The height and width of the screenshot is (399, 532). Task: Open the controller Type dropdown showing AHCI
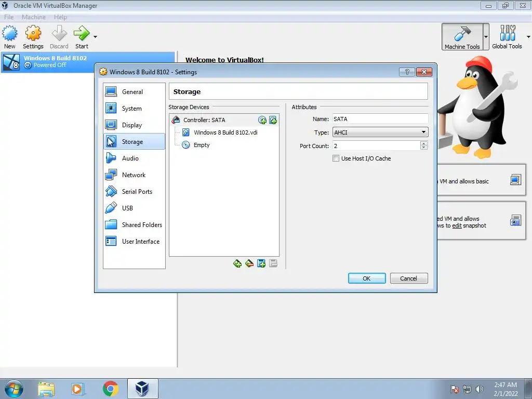pos(380,132)
